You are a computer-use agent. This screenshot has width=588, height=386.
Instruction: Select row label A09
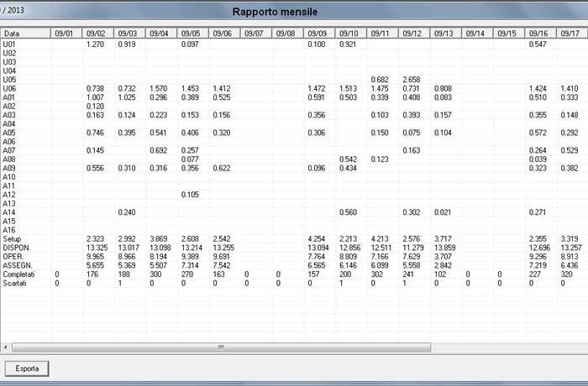tap(9, 168)
